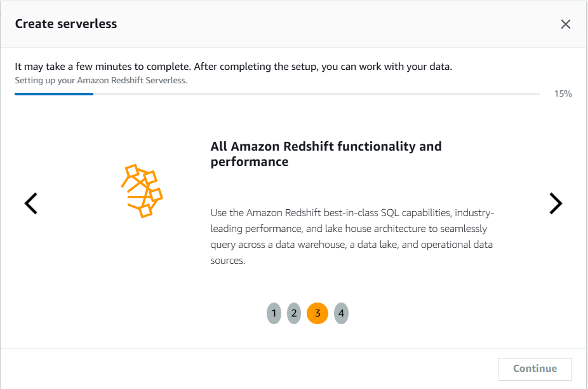Screen dimensions: 588x389
Task: Click the 'All Amazon Redshift functionality' heading line
Action: [x=326, y=146]
